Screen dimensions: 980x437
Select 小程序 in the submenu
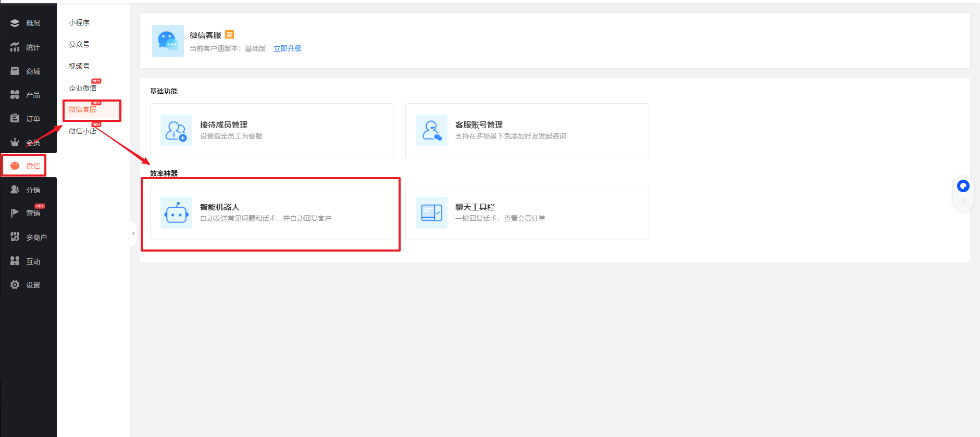click(79, 22)
